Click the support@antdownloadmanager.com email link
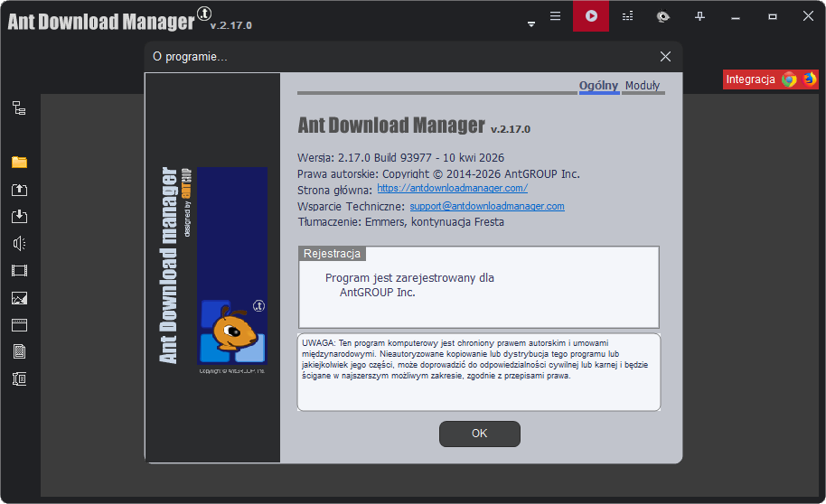This screenshot has height=504, width=826. (x=487, y=206)
